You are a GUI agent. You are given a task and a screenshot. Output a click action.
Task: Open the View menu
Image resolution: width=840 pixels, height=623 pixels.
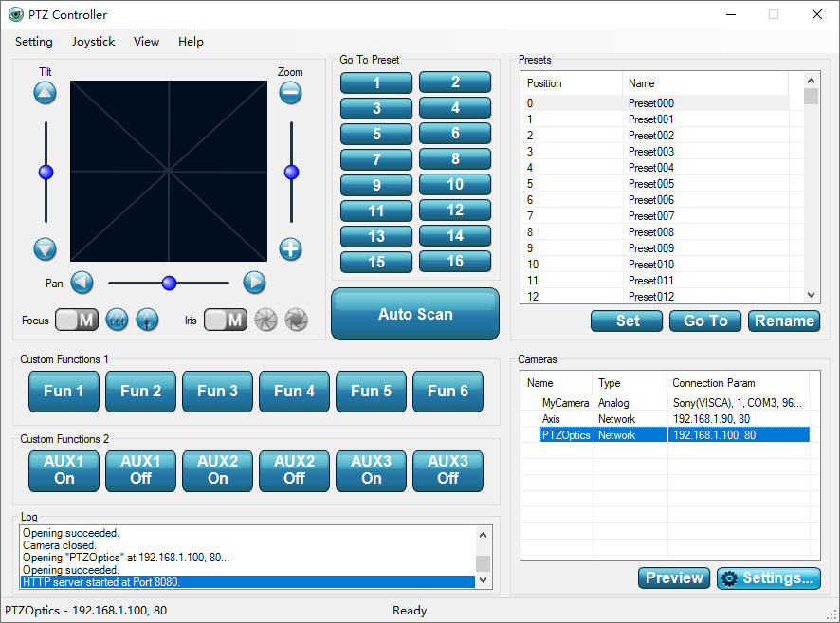click(x=146, y=42)
